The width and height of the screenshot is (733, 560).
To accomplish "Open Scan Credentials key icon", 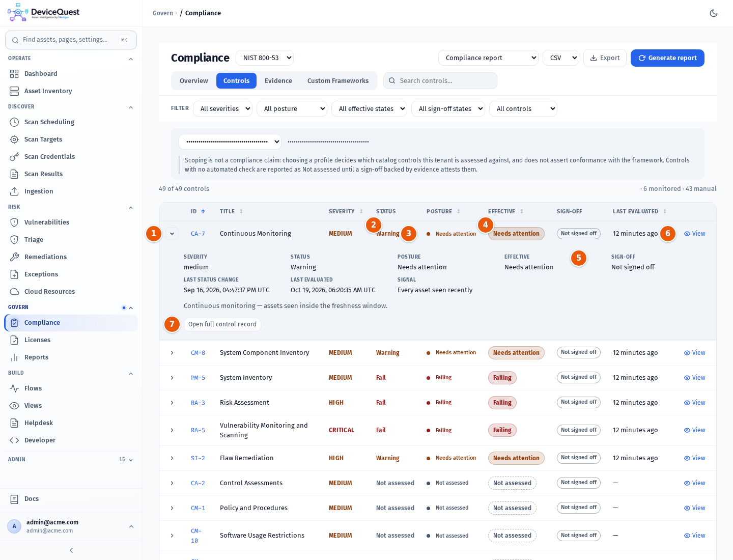I will [14, 157].
